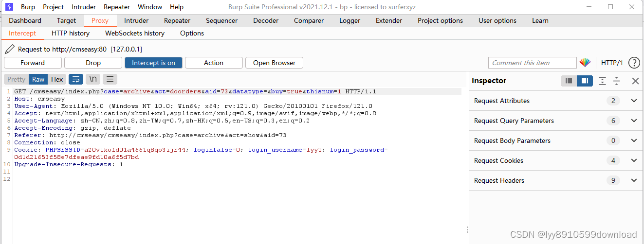Image resolution: width=644 pixels, height=244 pixels.
Task: Open the Help menu
Action: pos(177,7)
